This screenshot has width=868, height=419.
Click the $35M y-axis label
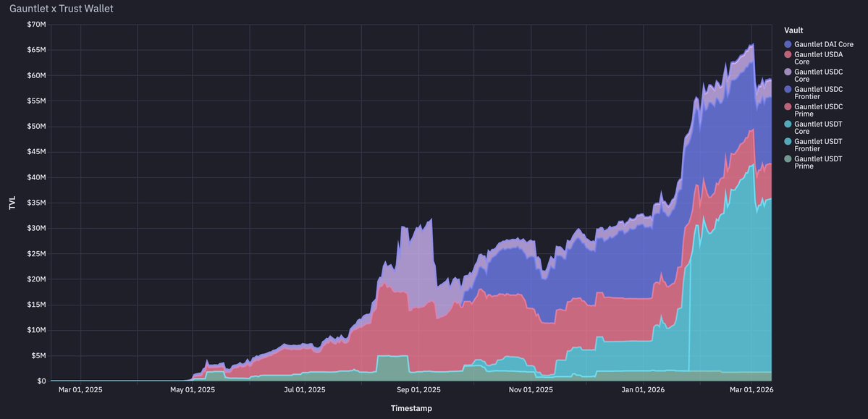point(36,203)
